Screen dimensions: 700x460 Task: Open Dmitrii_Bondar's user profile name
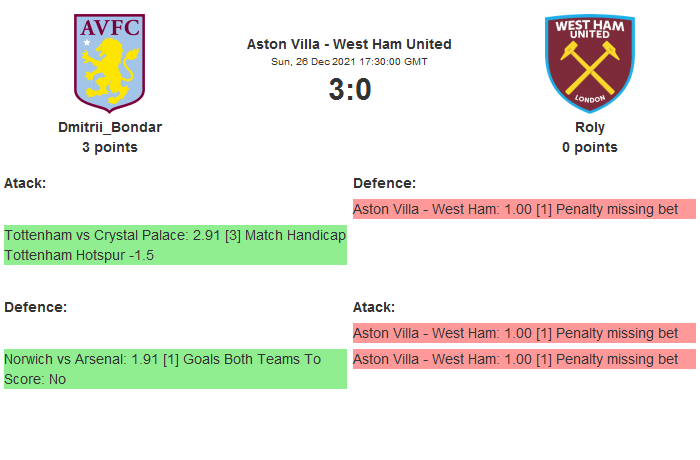(109, 127)
